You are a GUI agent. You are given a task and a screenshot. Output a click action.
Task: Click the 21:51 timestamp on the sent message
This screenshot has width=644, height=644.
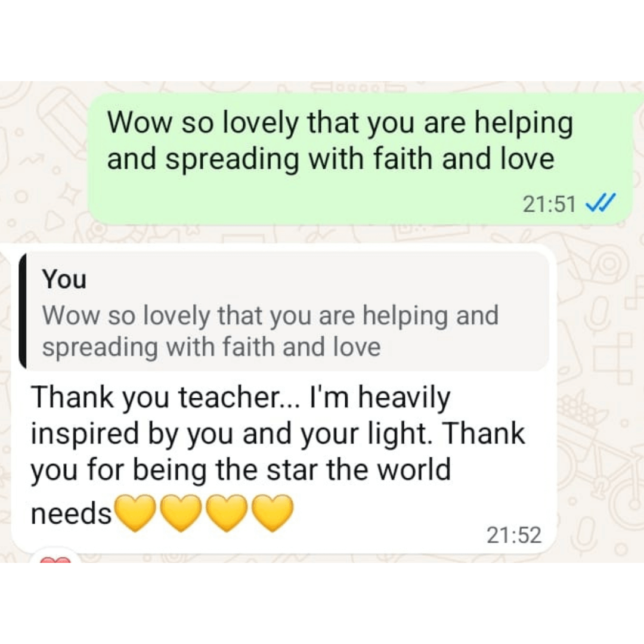pyautogui.click(x=549, y=204)
